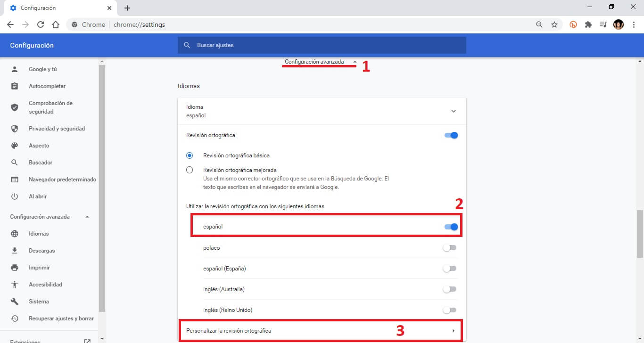Click the Autocompletar clipboard icon

pos(15,86)
